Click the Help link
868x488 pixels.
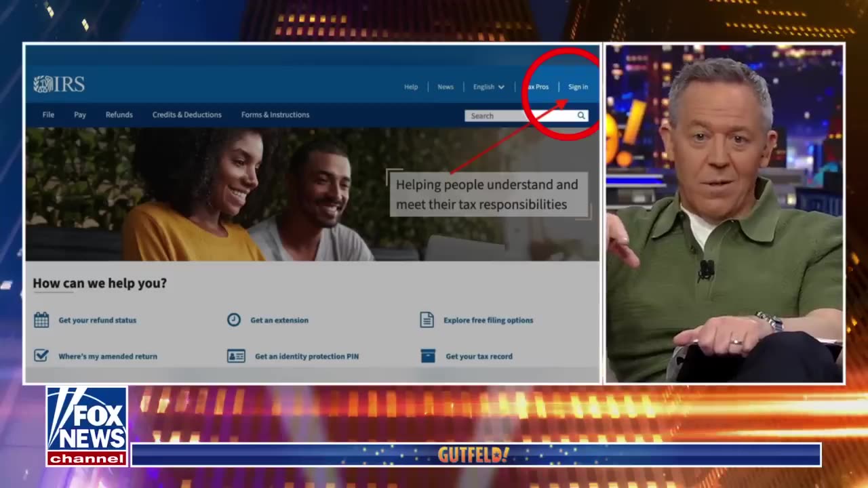coord(411,87)
